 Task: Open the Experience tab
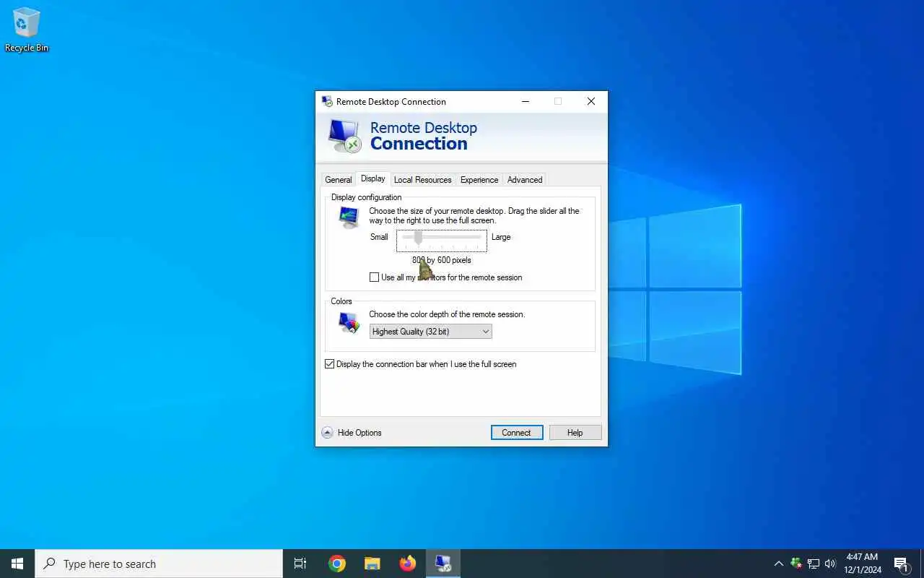(x=479, y=180)
